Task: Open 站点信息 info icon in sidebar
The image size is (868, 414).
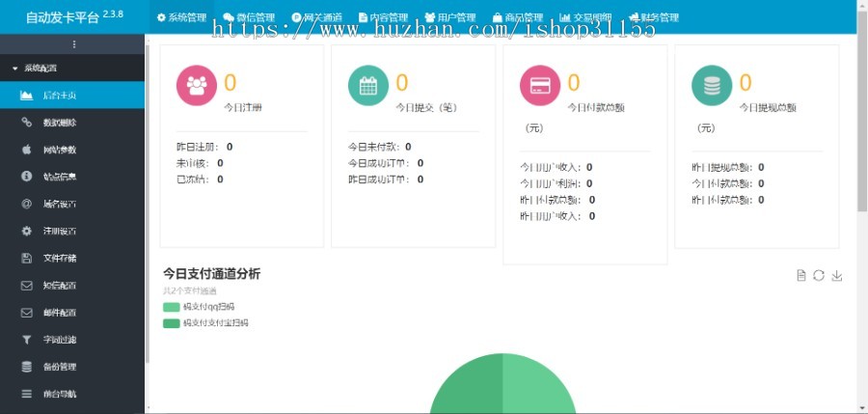Action: tap(27, 177)
